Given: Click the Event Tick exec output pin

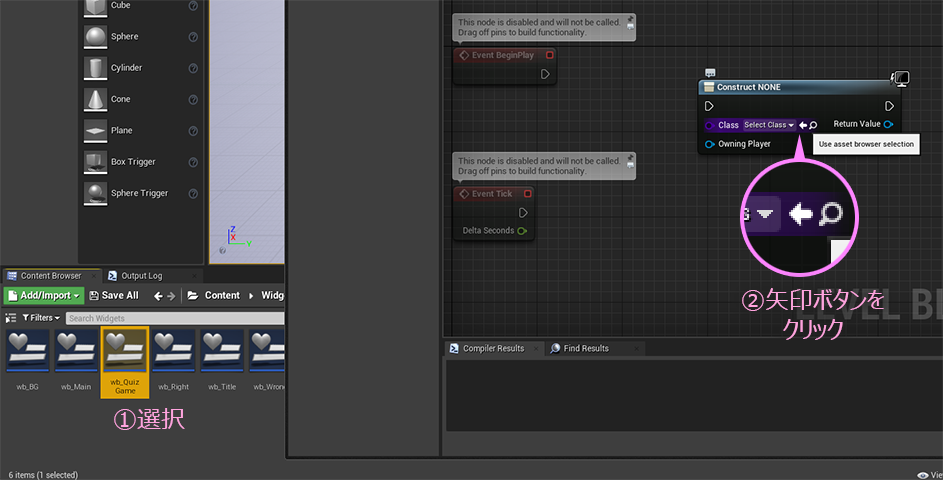Looking at the screenshot, I should tap(523, 213).
